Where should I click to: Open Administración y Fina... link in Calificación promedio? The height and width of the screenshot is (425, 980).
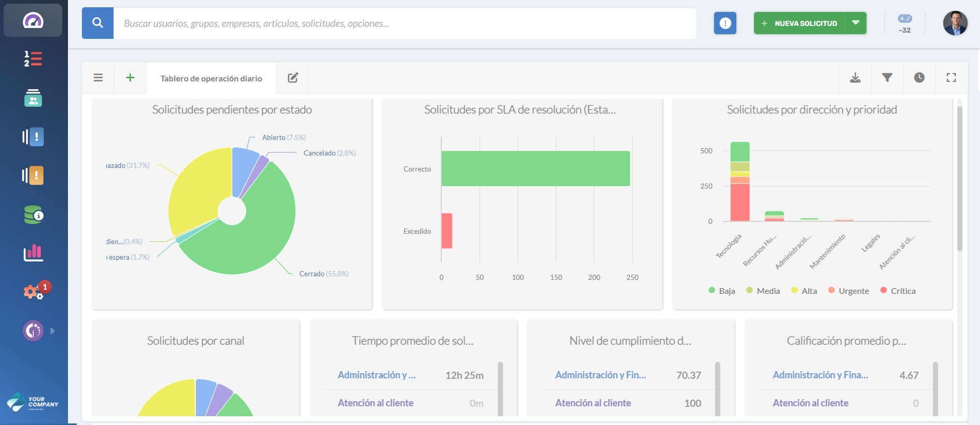point(820,375)
